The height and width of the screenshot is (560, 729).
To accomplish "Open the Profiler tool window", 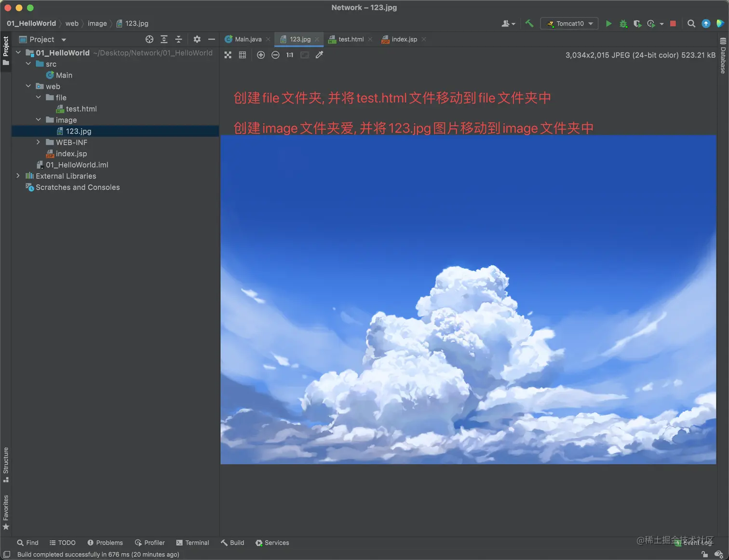I will click(x=150, y=543).
